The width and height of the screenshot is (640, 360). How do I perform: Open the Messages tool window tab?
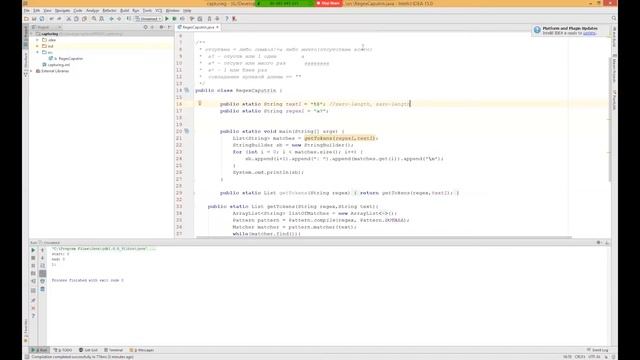pos(142,350)
